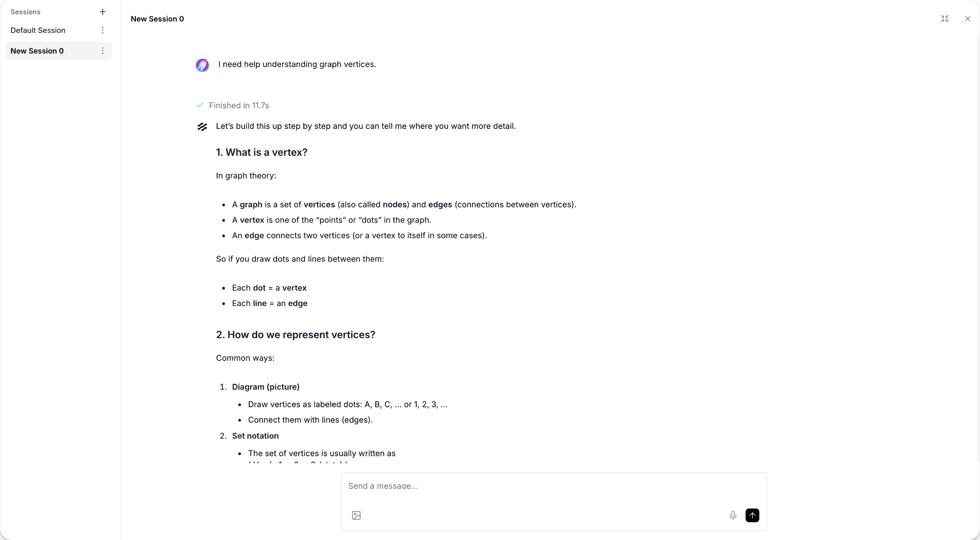Click the user avatar icon
Image resolution: width=980 pixels, height=540 pixels.
click(202, 65)
